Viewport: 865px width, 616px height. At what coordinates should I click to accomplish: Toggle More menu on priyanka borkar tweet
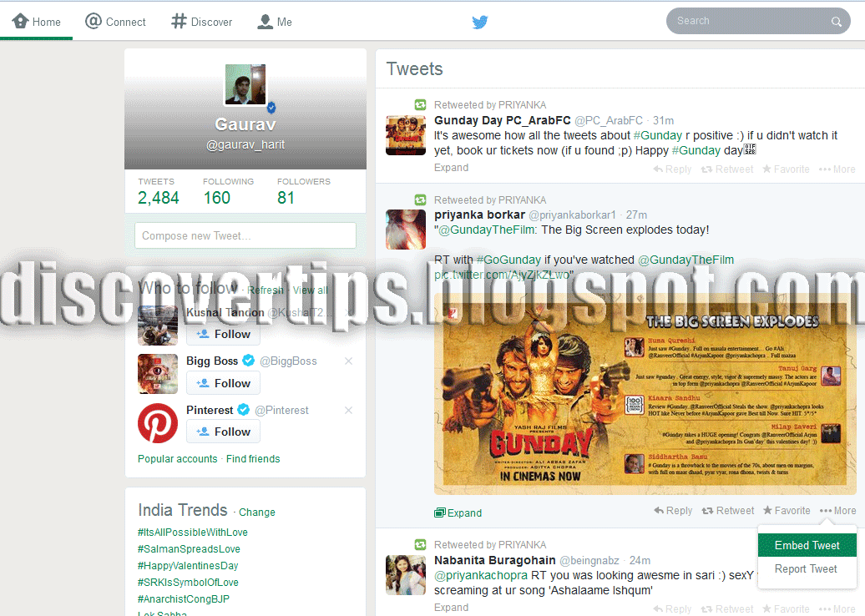click(837, 511)
